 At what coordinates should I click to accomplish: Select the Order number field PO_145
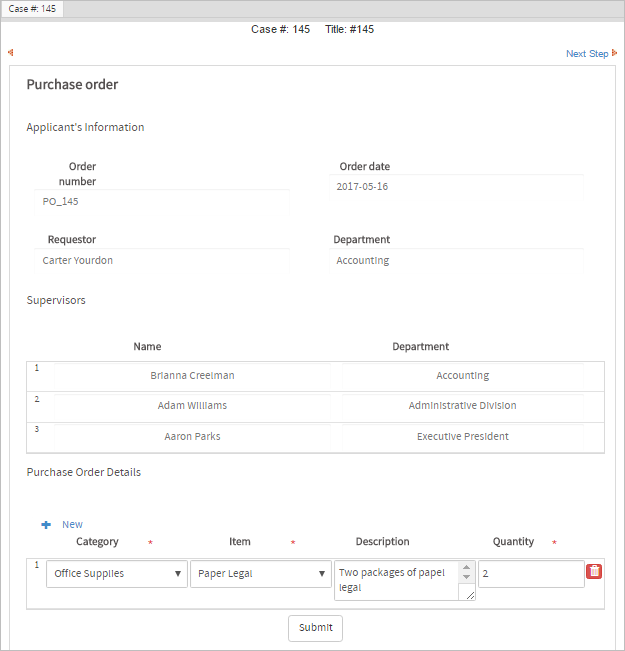point(160,202)
